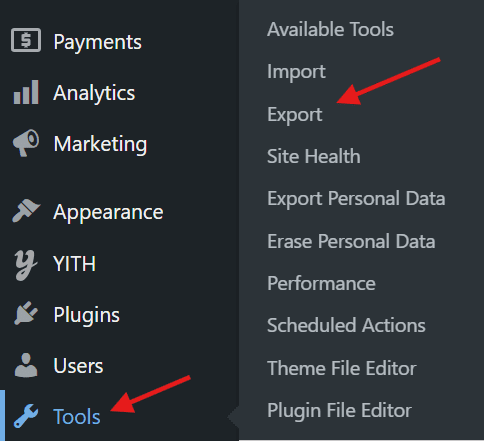This screenshot has width=484, height=441.
Task: Click the Analytics bar chart icon
Action: click(x=26, y=92)
